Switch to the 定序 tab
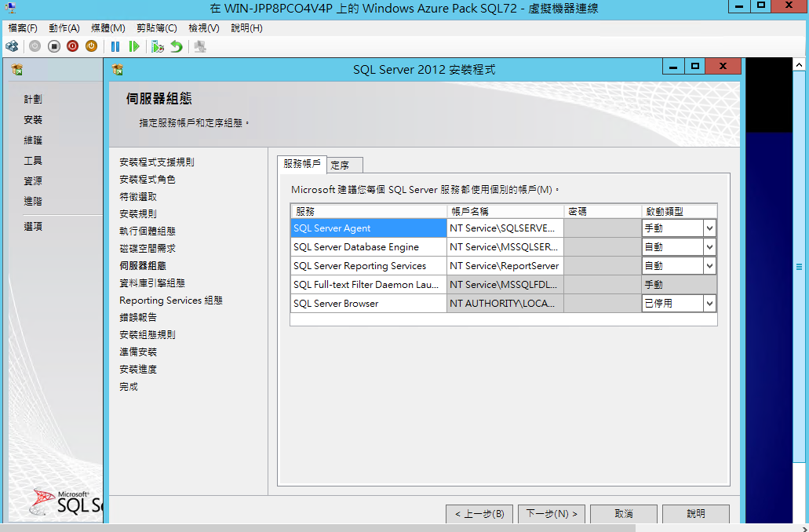The height and width of the screenshot is (532, 809). [x=345, y=165]
